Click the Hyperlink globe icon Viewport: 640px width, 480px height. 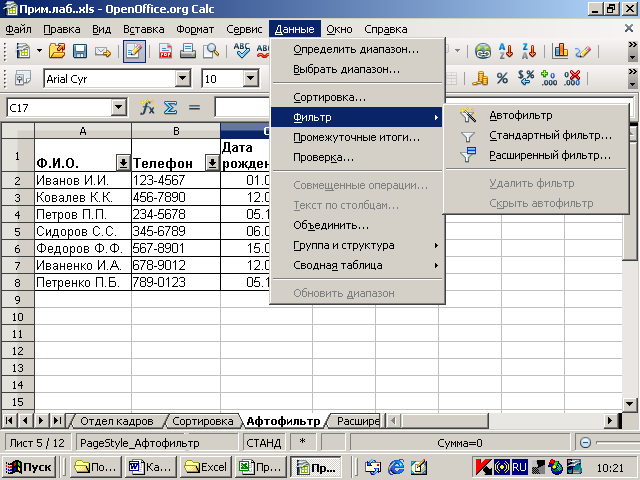click(483, 51)
